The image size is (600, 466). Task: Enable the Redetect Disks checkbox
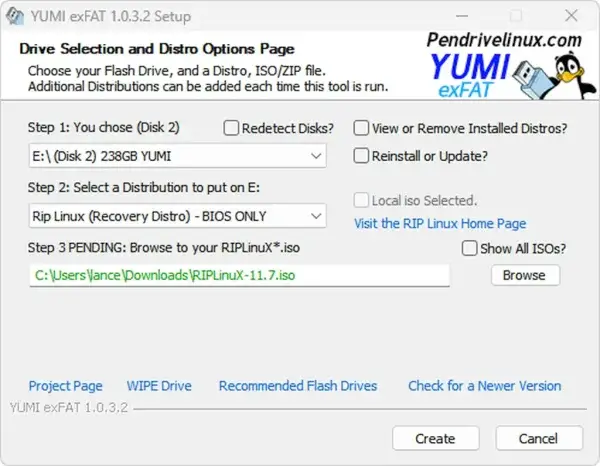pos(232,128)
